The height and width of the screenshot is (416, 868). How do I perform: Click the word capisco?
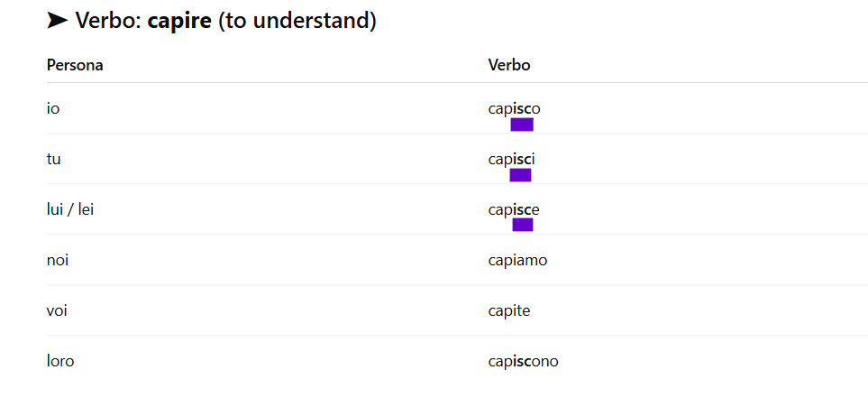tap(515, 109)
